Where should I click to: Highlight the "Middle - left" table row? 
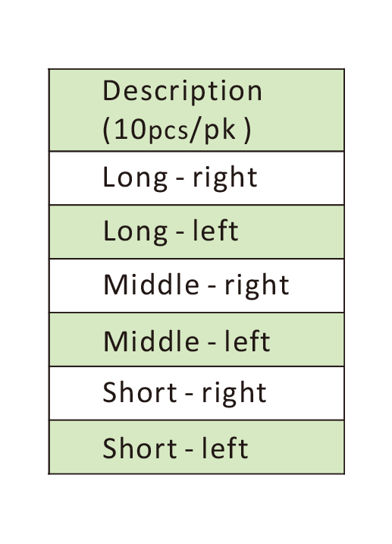(x=196, y=339)
